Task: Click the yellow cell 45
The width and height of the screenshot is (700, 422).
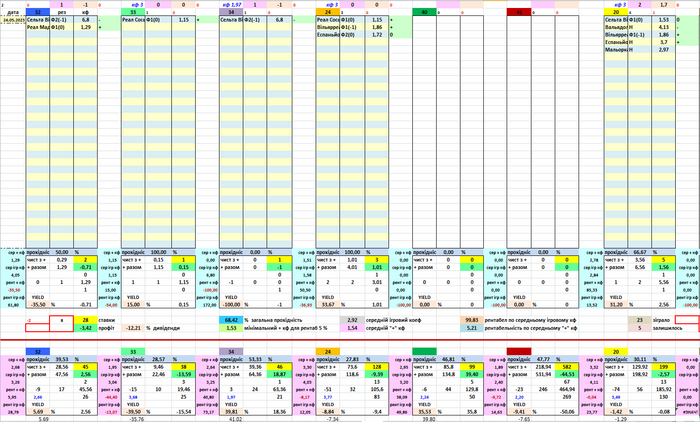Action: (x=85, y=367)
